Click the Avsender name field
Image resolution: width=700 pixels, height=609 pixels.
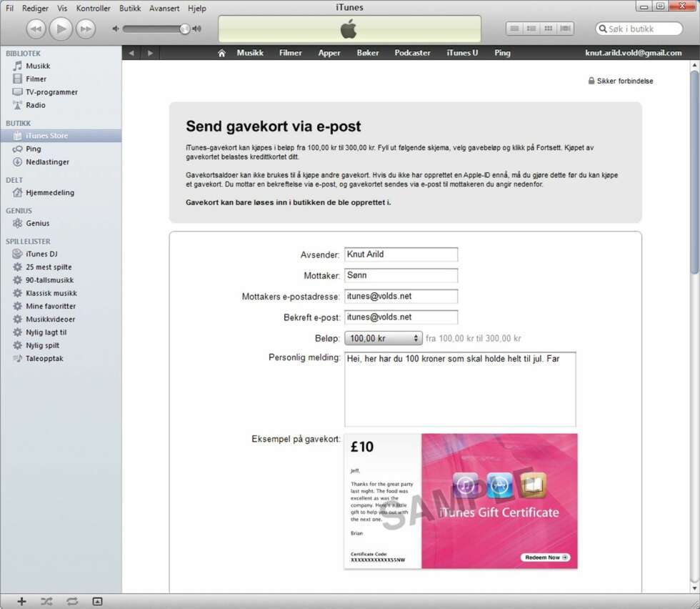[x=401, y=254]
